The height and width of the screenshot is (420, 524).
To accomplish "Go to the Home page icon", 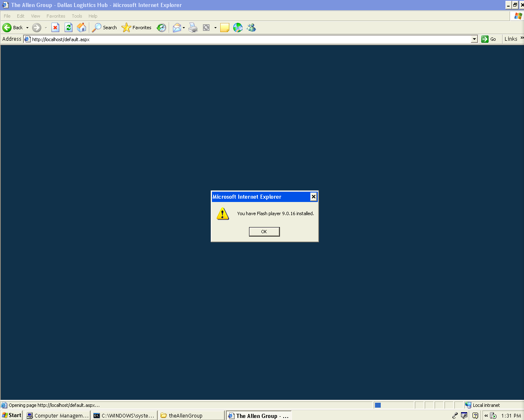I will tap(82, 28).
